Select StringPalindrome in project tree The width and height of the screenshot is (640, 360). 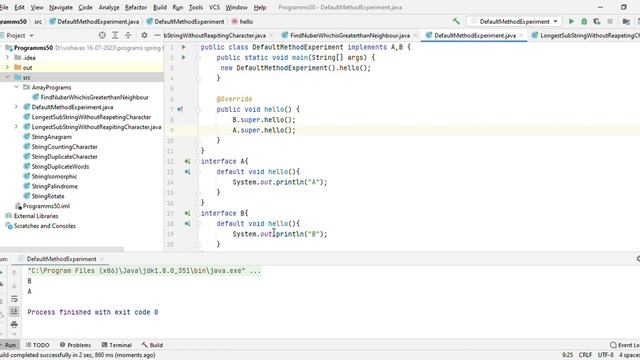[54, 186]
